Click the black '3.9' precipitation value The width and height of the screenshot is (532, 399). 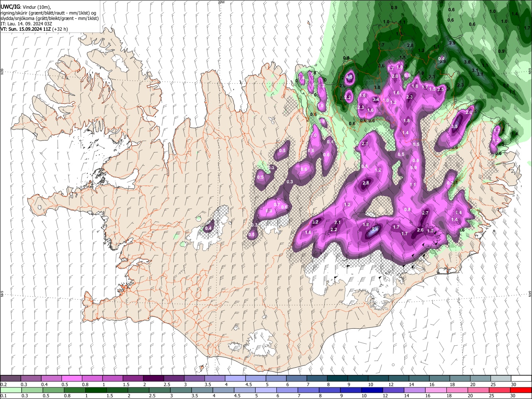coord(452,43)
